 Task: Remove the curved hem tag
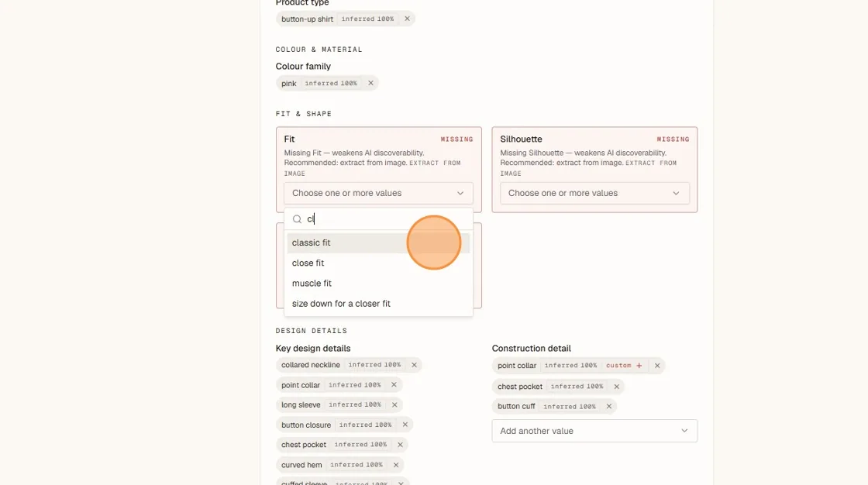(396, 465)
